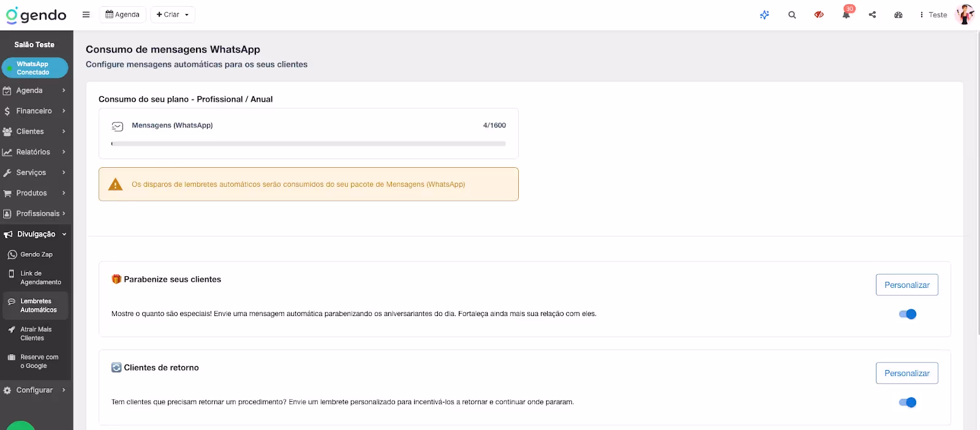The height and width of the screenshot is (430, 980).
Task: Click the Reserve com o Google icon
Action: click(12, 357)
